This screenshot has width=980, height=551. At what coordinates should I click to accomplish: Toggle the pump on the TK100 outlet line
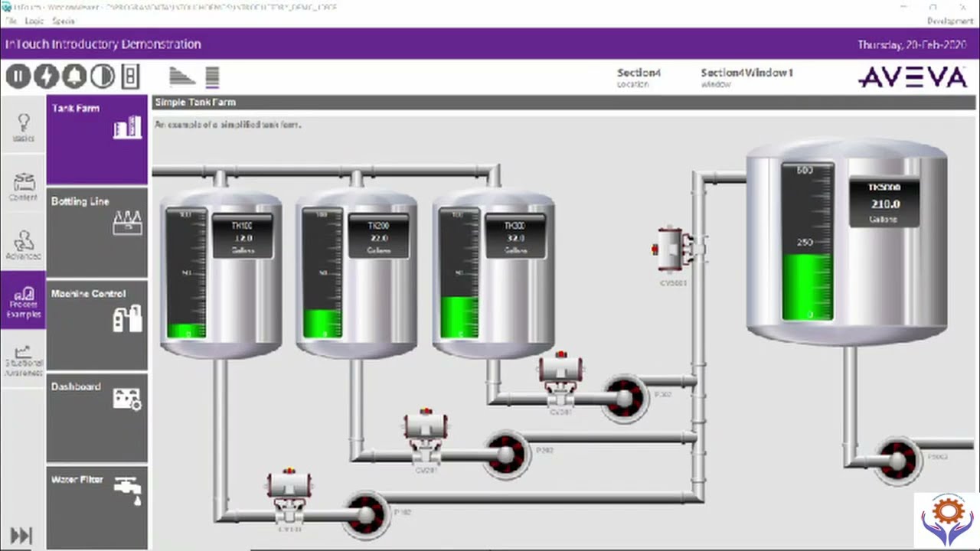[x=366, y=515]
